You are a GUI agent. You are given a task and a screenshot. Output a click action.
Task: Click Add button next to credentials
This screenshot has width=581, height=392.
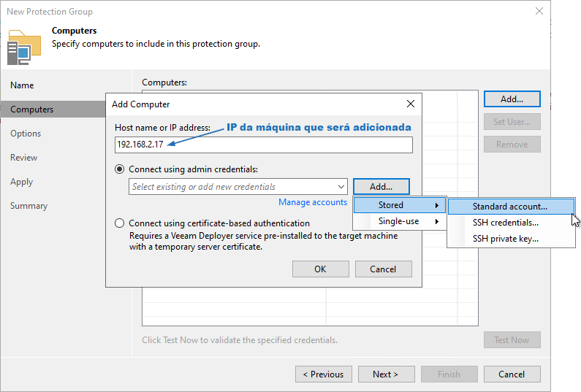tap(381, 187)
